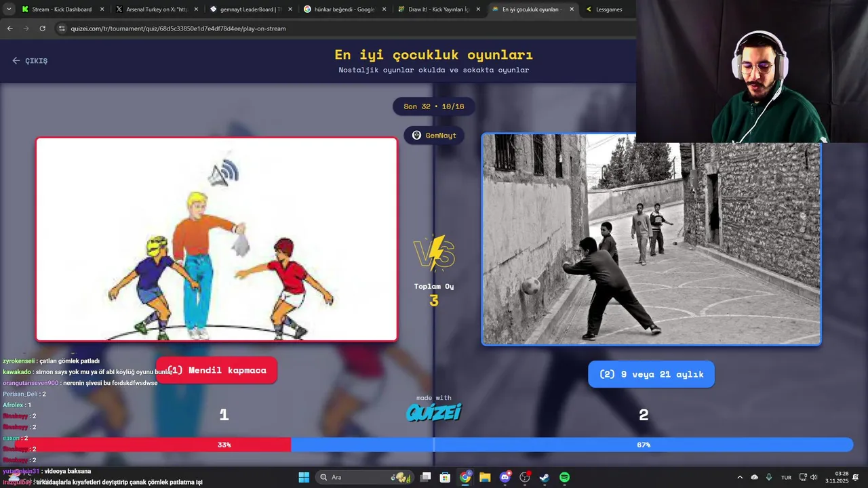Switch to Draw It! Kick Yayınları tab
This screenshot has height=488, width=868.
[437, 9]
